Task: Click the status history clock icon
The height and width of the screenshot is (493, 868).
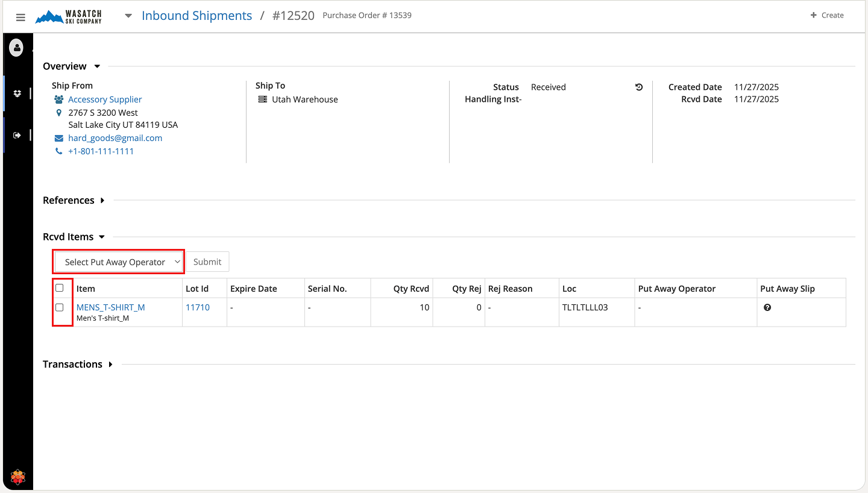Action: pyautogui.click(x=639, y=87)
